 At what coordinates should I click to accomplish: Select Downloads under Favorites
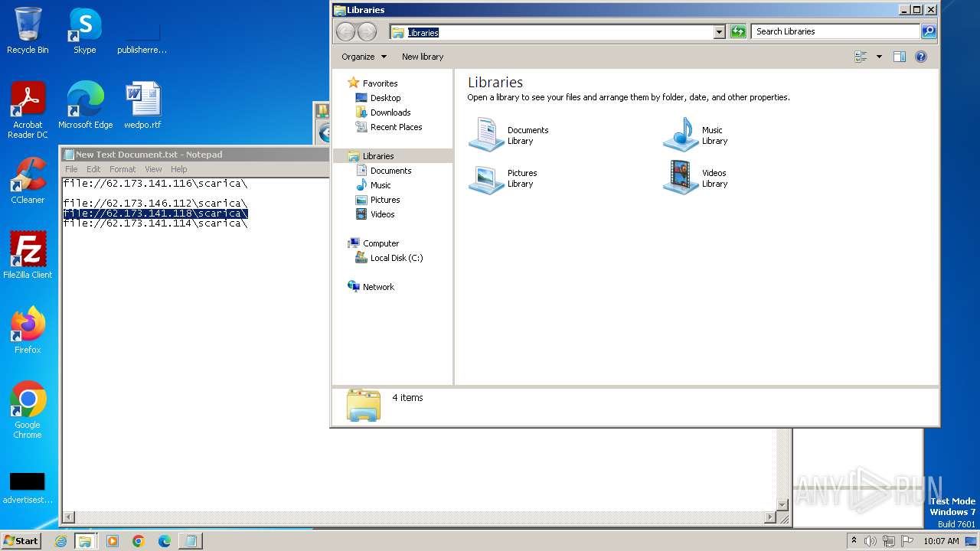pos(390,112)
